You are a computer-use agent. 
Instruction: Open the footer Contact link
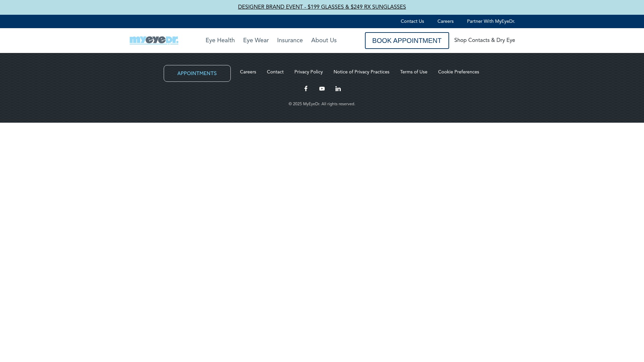click(x=275, y=72)
